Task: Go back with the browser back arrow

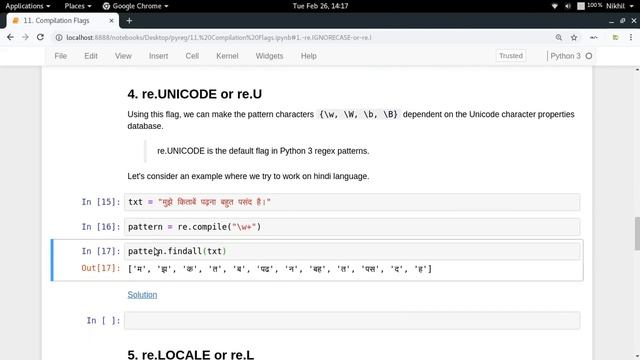Action: pos(10,37)
